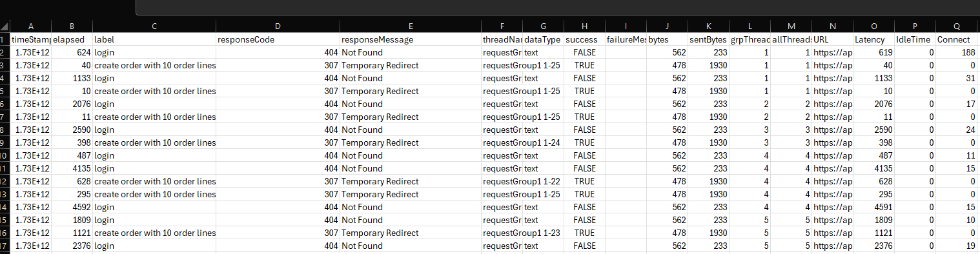Select column A header
The image size is (980, 254).
tap(31, 26)
